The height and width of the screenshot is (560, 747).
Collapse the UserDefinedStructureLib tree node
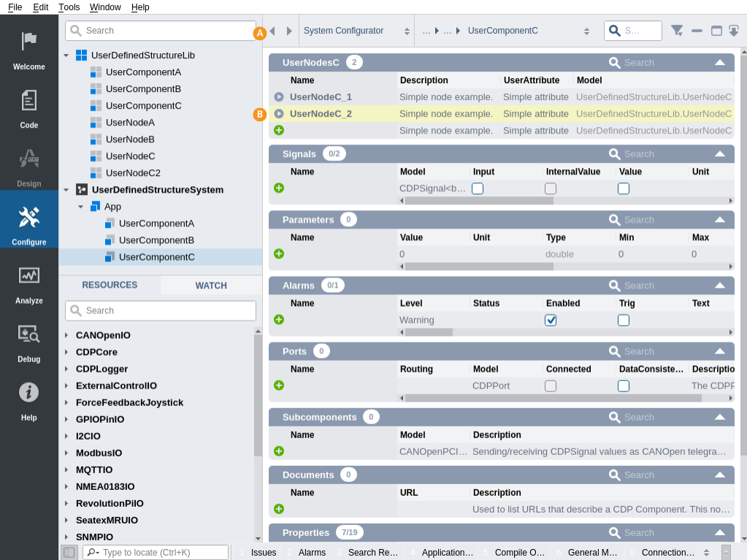point(66,55)
